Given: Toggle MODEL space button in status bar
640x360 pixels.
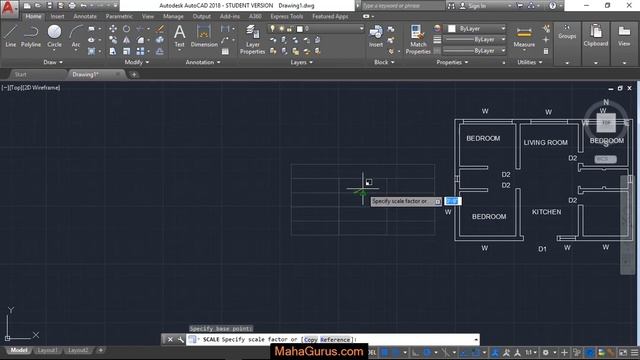Looking at the screenshot, I should point(372,352).
